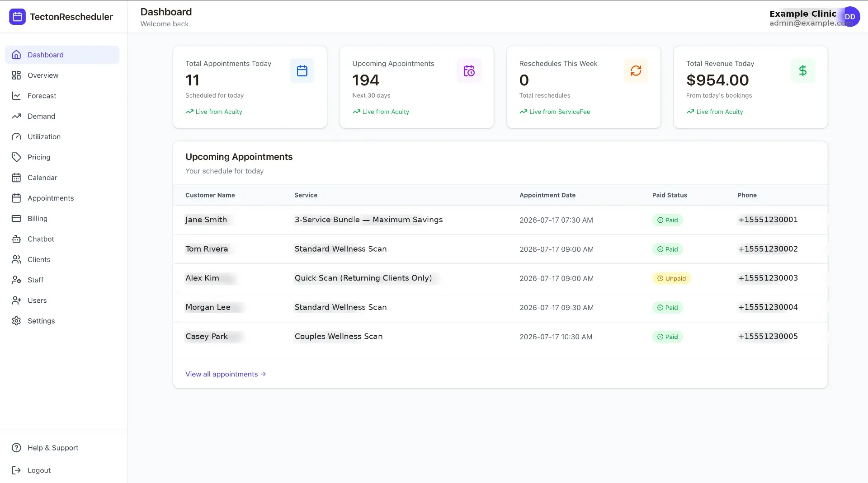Click the Utilization gauge icon
Screen dimensions: 868x483
[x=16, y=137]
